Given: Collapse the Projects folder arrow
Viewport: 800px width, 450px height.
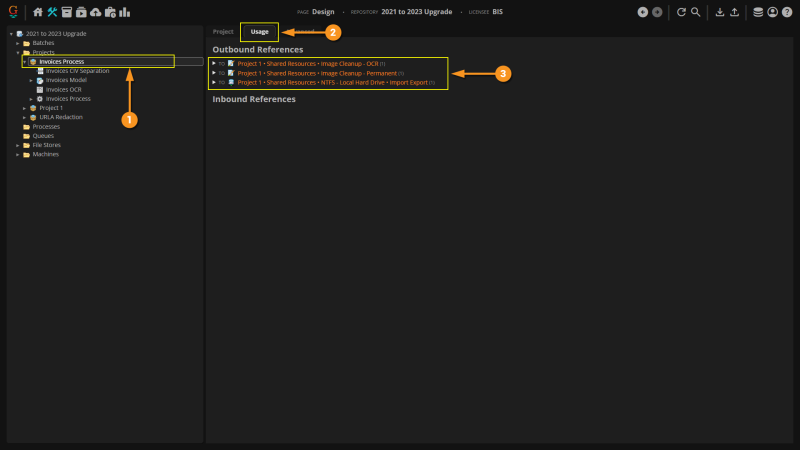Looking at the screenshot, I should [x=18, y=53].
